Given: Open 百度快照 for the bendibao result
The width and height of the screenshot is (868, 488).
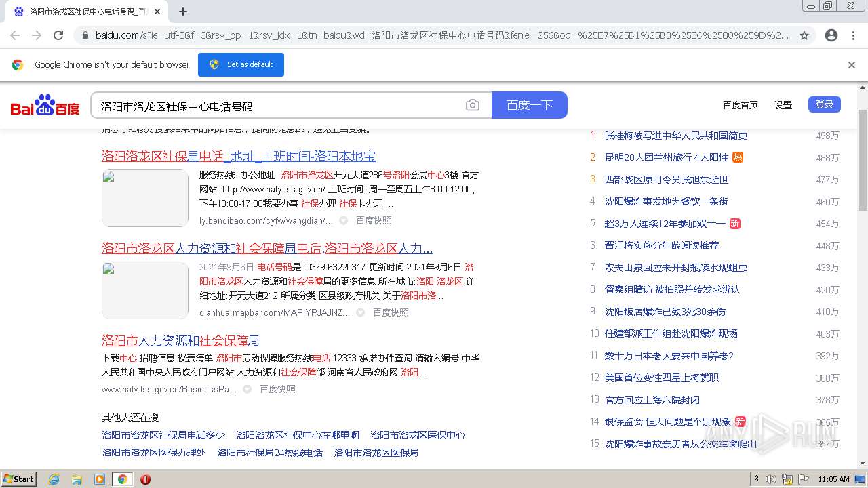Looking at the screenshot, I should [x=374, y=220].
